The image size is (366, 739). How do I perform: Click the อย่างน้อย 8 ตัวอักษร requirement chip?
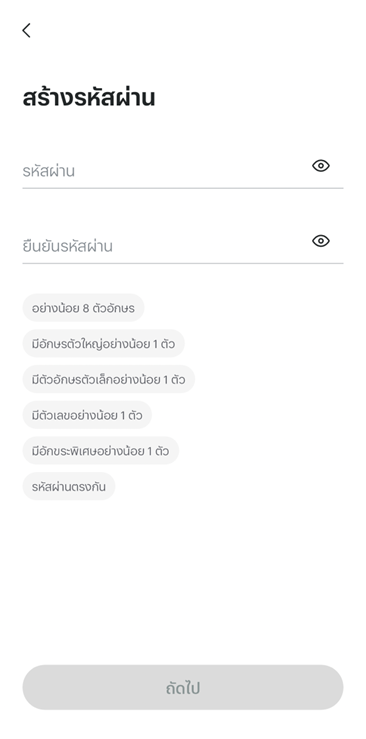[83, 308]
